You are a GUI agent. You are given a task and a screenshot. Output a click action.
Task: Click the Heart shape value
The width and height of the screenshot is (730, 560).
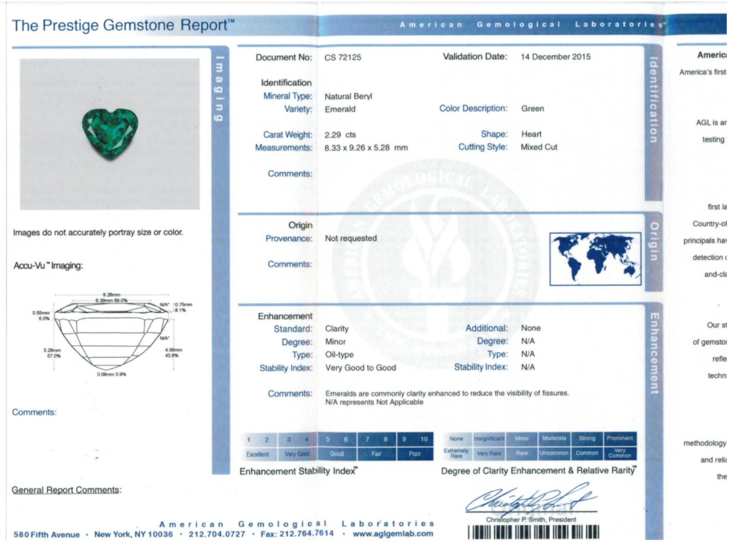click(531, 134)
